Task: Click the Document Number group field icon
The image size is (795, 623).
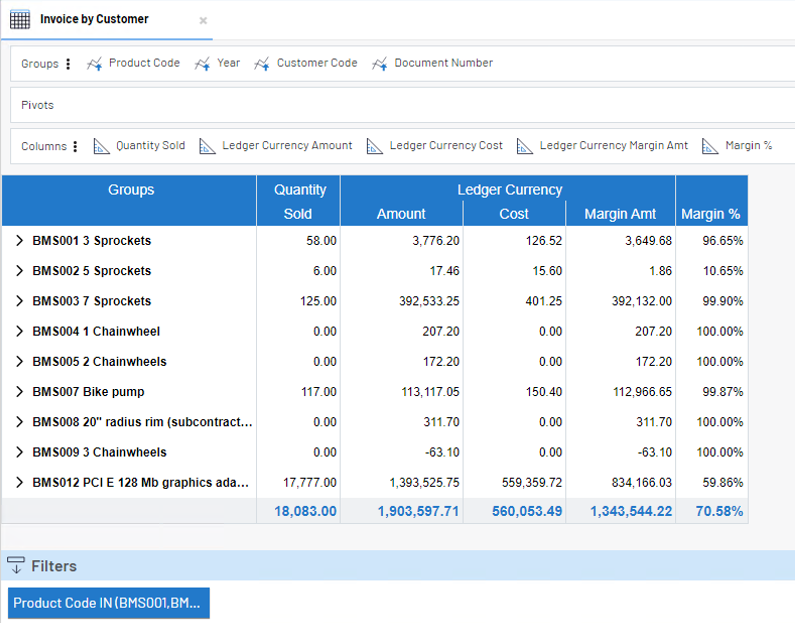Action: [380, 64]
